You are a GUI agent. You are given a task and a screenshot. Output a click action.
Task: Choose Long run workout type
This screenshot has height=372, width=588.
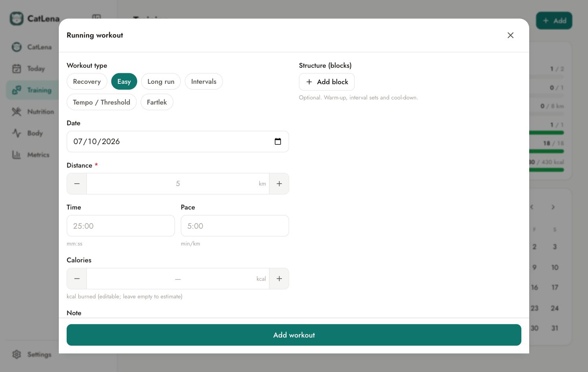(x=161, y=81)
